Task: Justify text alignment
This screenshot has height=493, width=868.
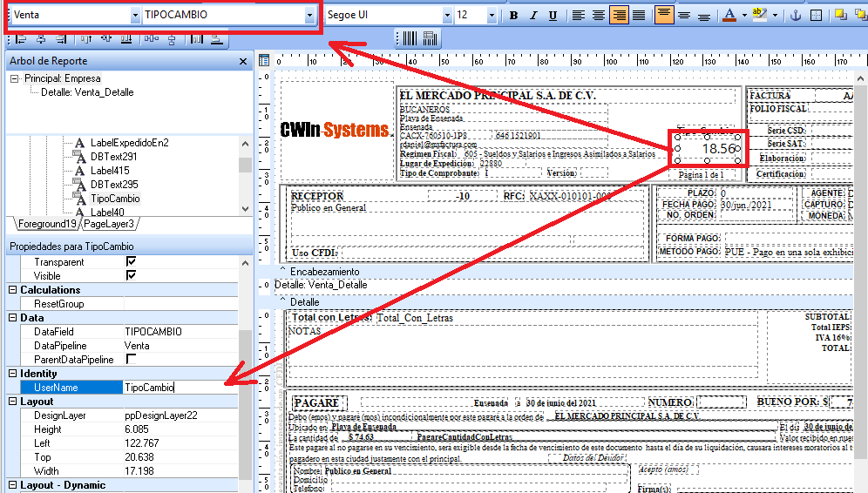Action: pyautogui.click(x=639, y=15)
